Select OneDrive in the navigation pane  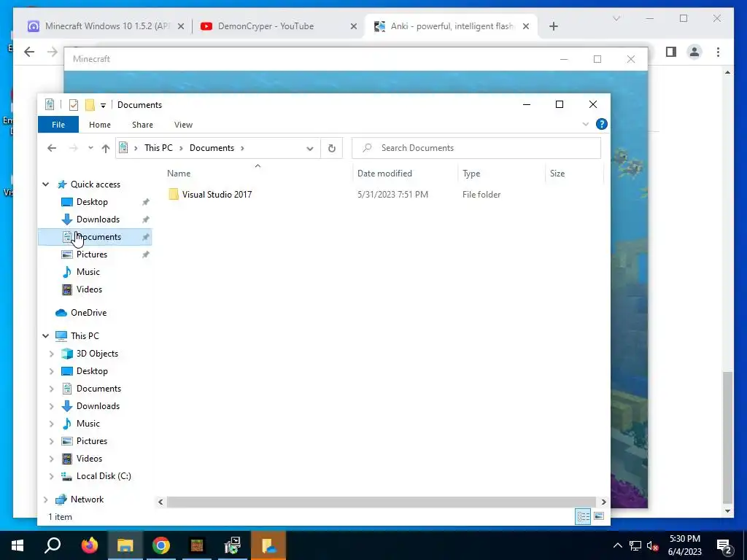[x=88, y=313]
